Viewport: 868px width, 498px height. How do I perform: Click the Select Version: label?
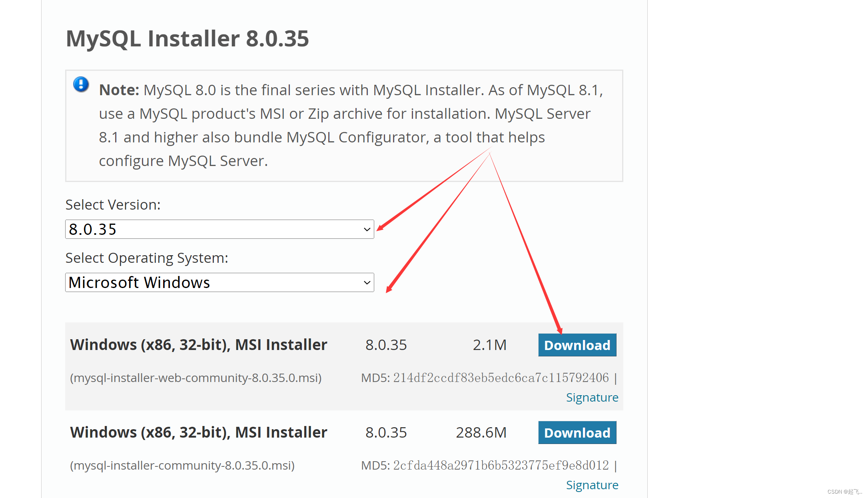pyautogui.click(x=113, y=205)
